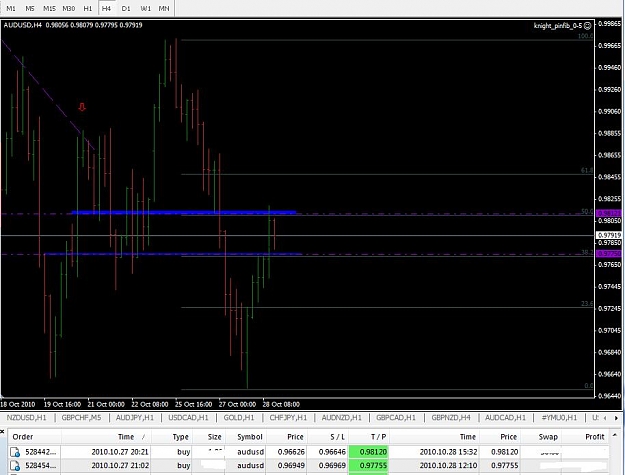Sort orders by Profit column header

coord(595,437)
